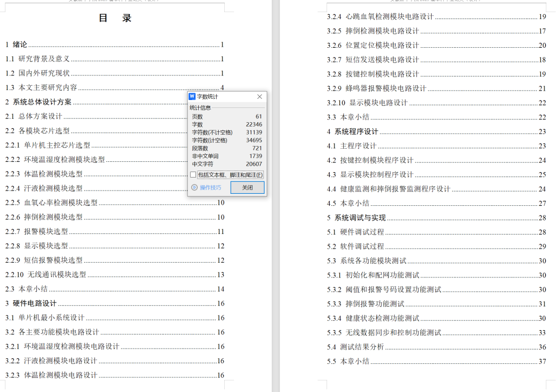
Task: Follow the TOC entry 1 绪论
Action: tap(20, 44)
